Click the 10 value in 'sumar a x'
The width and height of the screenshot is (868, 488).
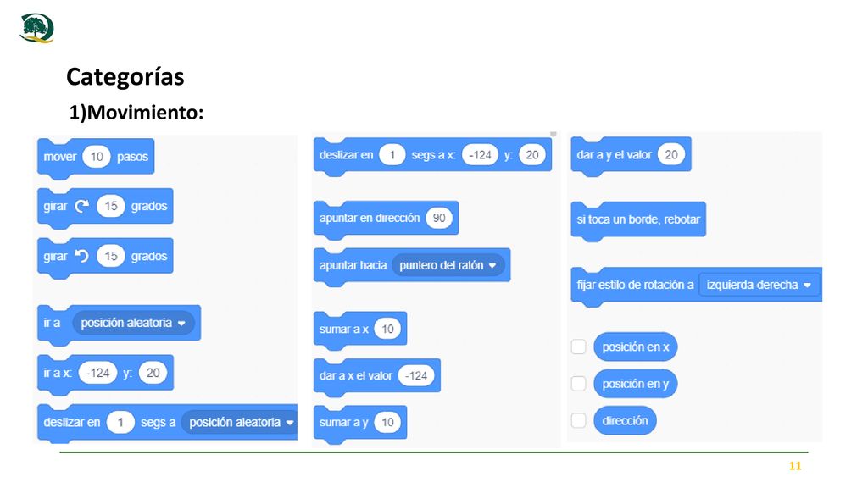[x=387, y=330]
